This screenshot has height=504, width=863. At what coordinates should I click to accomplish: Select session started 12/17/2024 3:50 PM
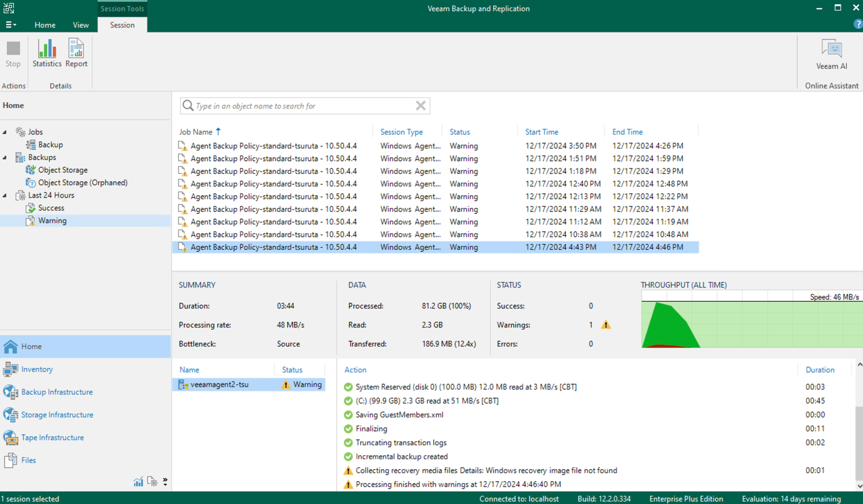[436, 146]
